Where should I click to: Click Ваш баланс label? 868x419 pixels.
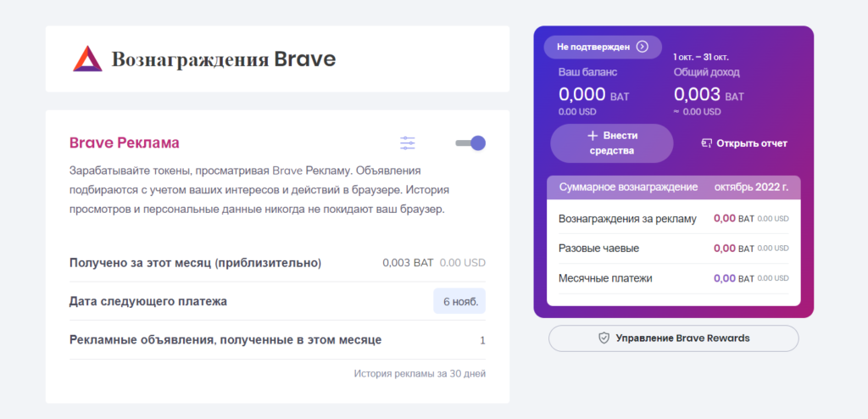587,72
